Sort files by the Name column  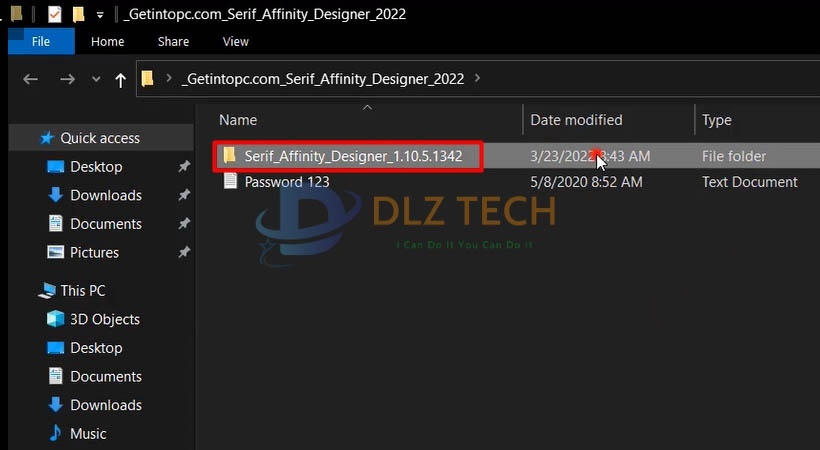pos(238,120)
